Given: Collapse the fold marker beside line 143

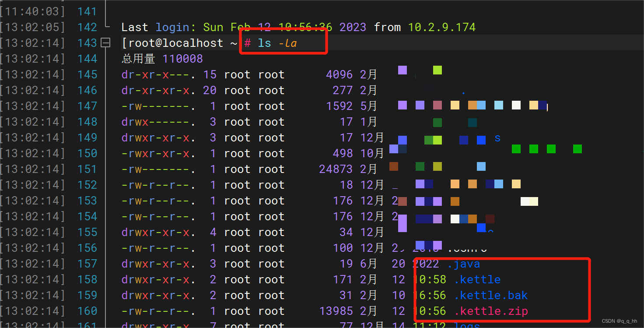Looking at the screenshot, I should pyautogui.click(x=105, y=42).
